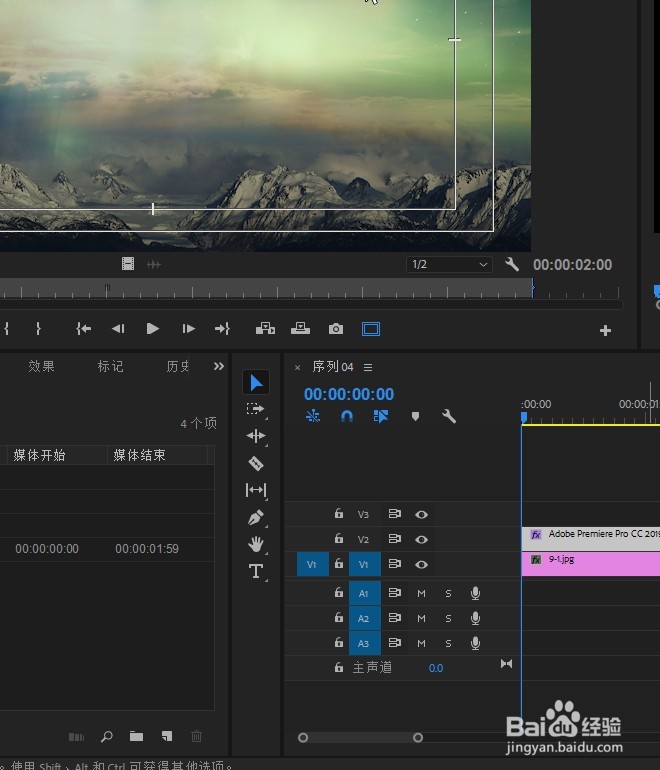Click the Mark In brace button
The image size is (660, 770).
tap(6, 329)
